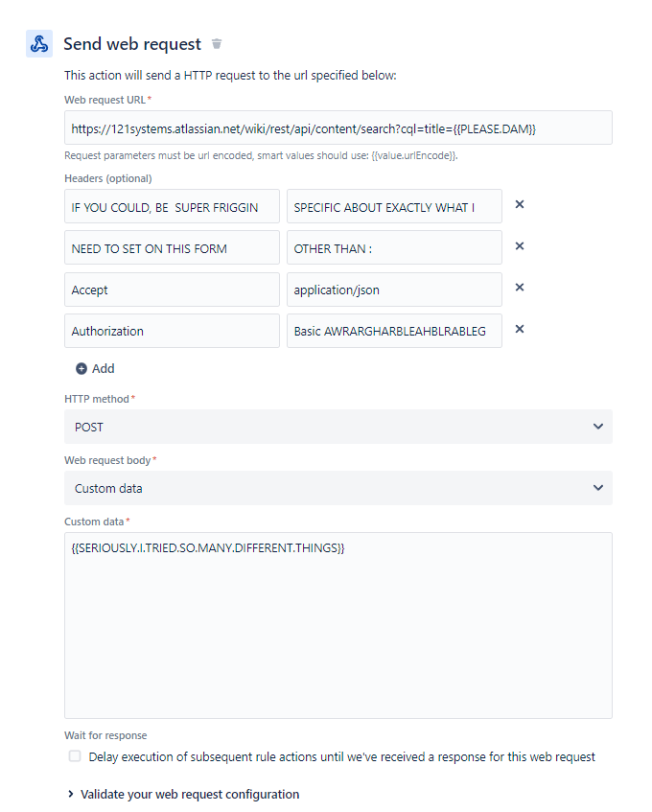Screen dimensions: 652x812
Task: Select the 'Basic AWRARGHARBLEAHBLRABLEG' value field
Action: point(393,331)
